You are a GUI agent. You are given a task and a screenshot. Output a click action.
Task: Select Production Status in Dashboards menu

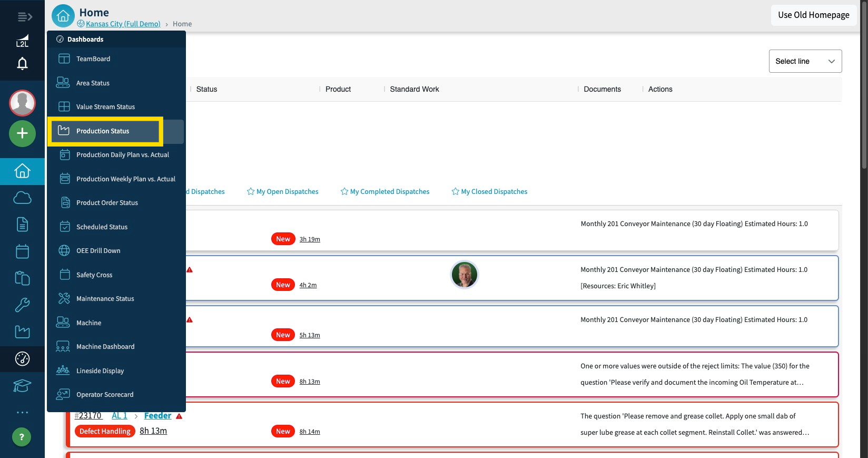tap(116, 131)
